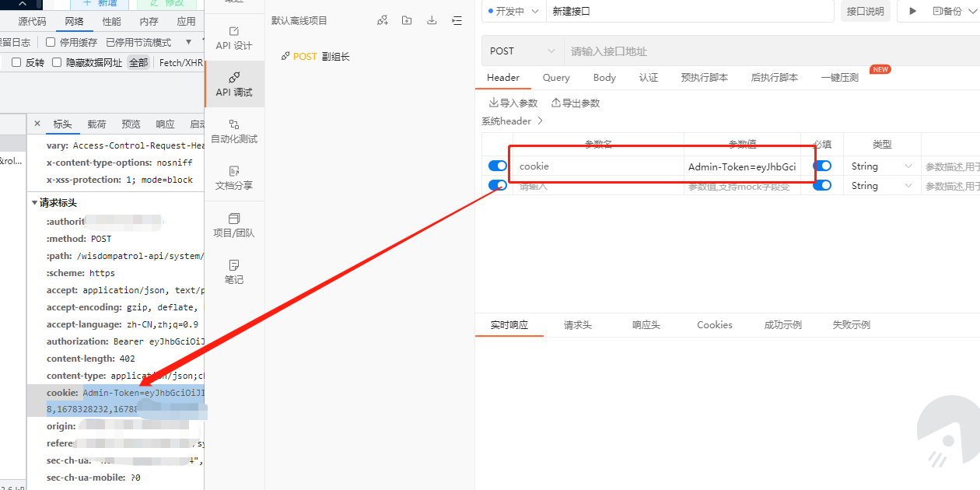Open the 文档分享 sidebar section

click(x=234, y=177)
